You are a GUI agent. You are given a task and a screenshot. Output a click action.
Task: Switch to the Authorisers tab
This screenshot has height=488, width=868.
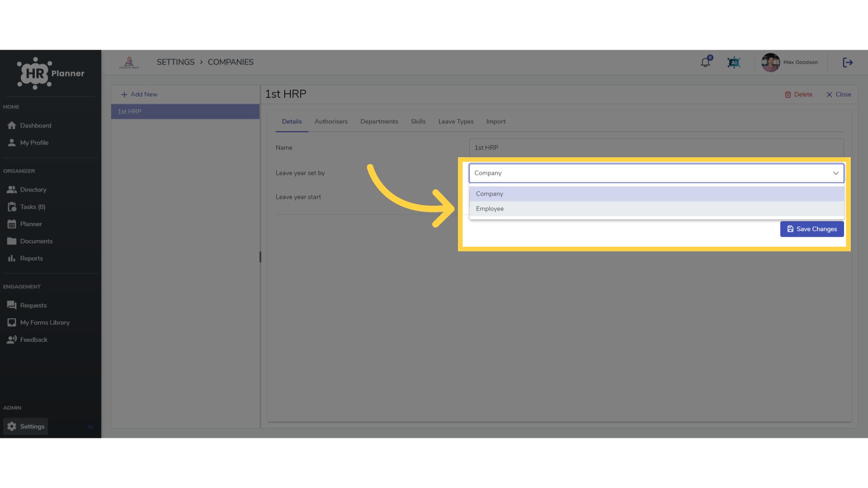[331, 122]
